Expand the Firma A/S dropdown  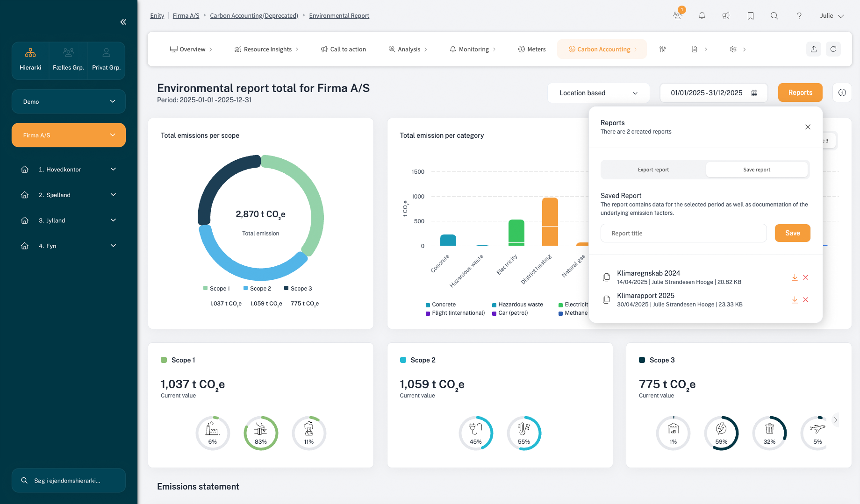click(69, 135)
